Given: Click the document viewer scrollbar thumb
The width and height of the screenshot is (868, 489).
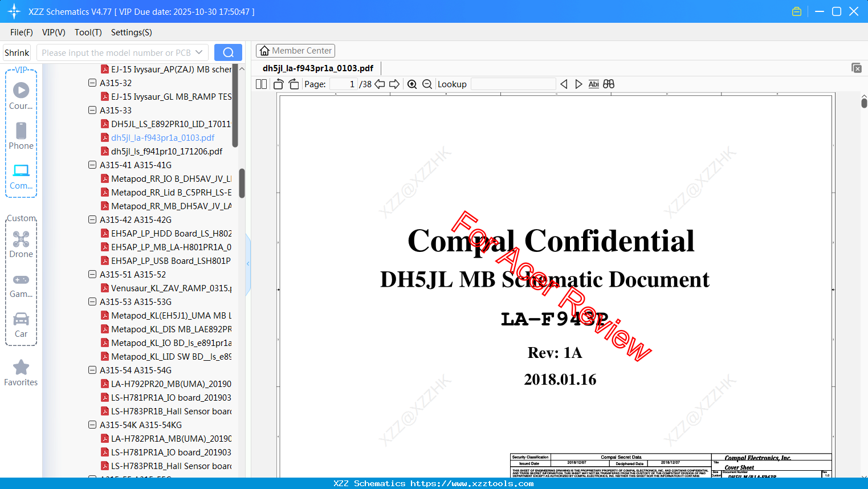Looking at the screenshot, I should point(864,103).
